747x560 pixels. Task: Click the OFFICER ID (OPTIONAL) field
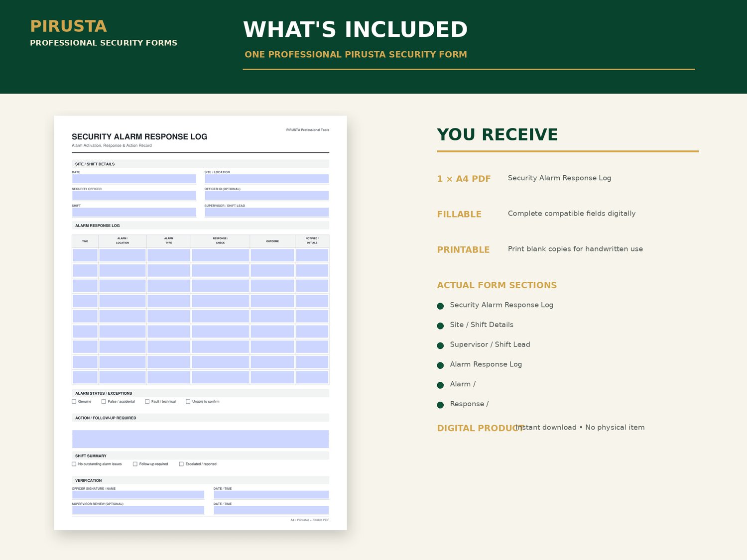pos(266,196)
